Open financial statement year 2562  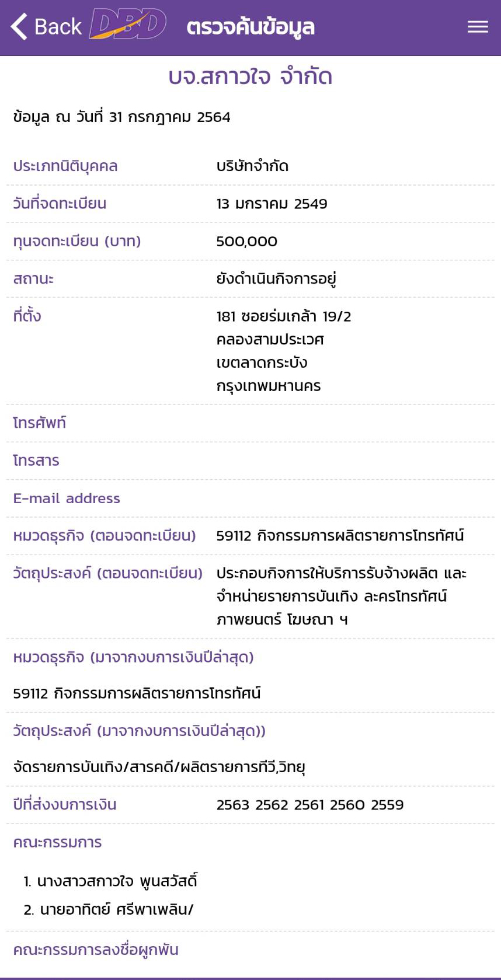pyautogui.click(x=272, y=805)
